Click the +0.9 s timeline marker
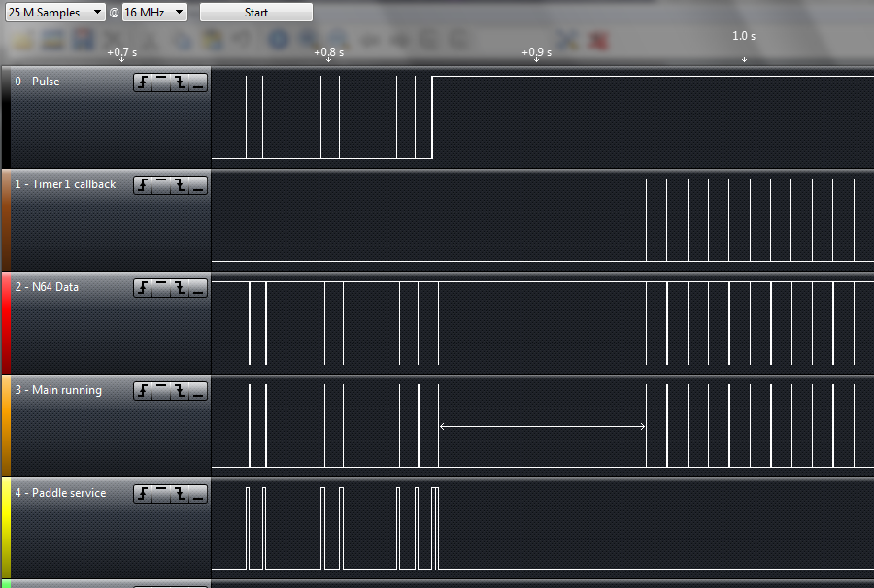 pos(536,53)
